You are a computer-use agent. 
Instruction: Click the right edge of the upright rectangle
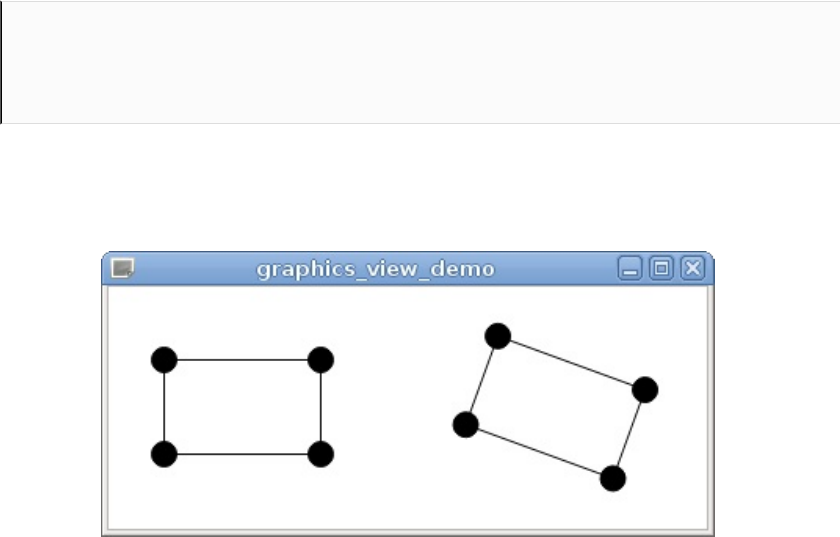pyautogui.click(x=321, y=407)
